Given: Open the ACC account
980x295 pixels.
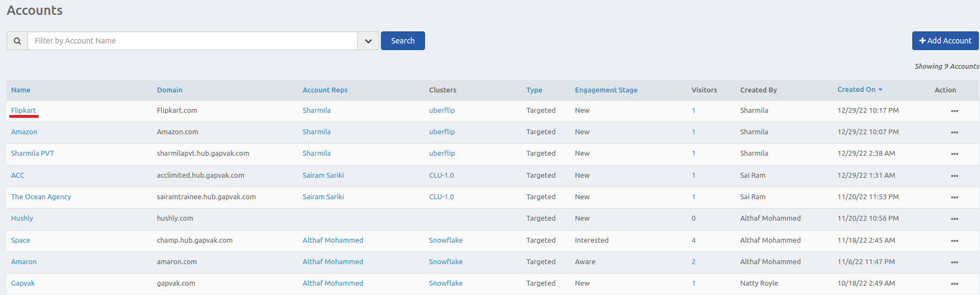Looking at the screenshot, I should (18, 176).
